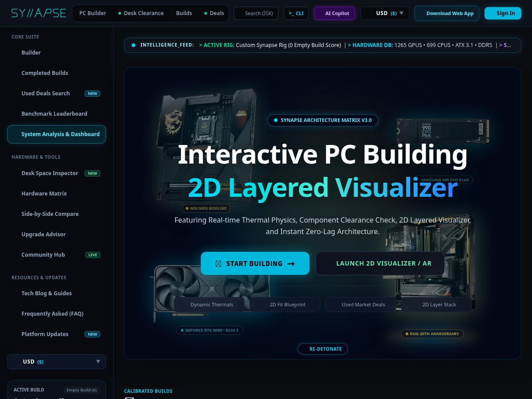
Task: Click the Empty Build (0) badge
Action: point(82,390)
